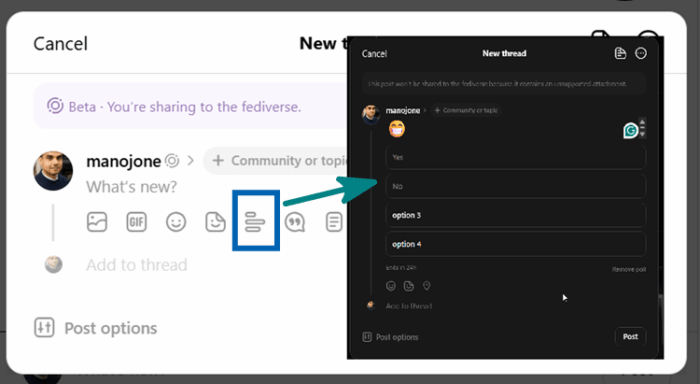700x384 pixels.
Task: Open the GIF picker icon
Action: [x=137, y=222]
